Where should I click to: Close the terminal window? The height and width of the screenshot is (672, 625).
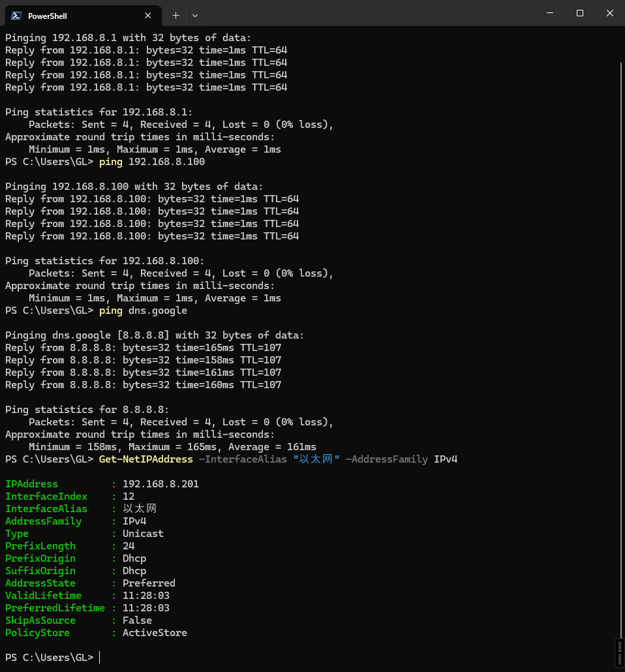pos(609,13)
